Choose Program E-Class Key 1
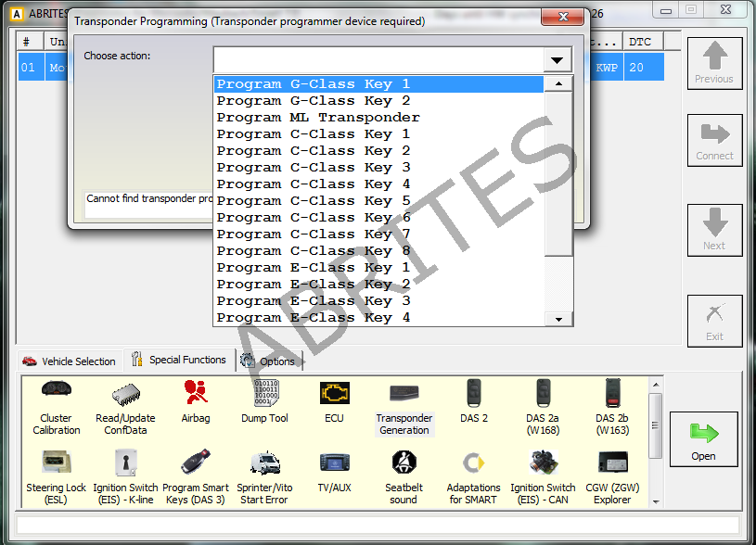Viewport: 756px width, 545px height. click(379, 268)
